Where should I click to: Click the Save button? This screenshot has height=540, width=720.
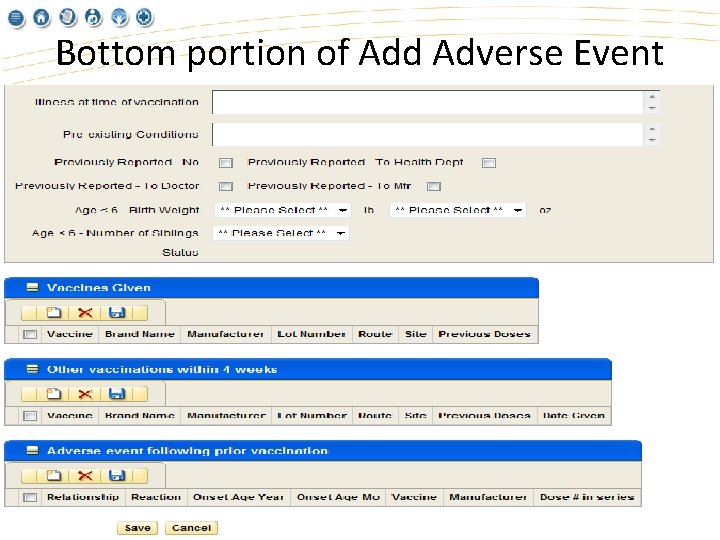click(x=137, y=528)
